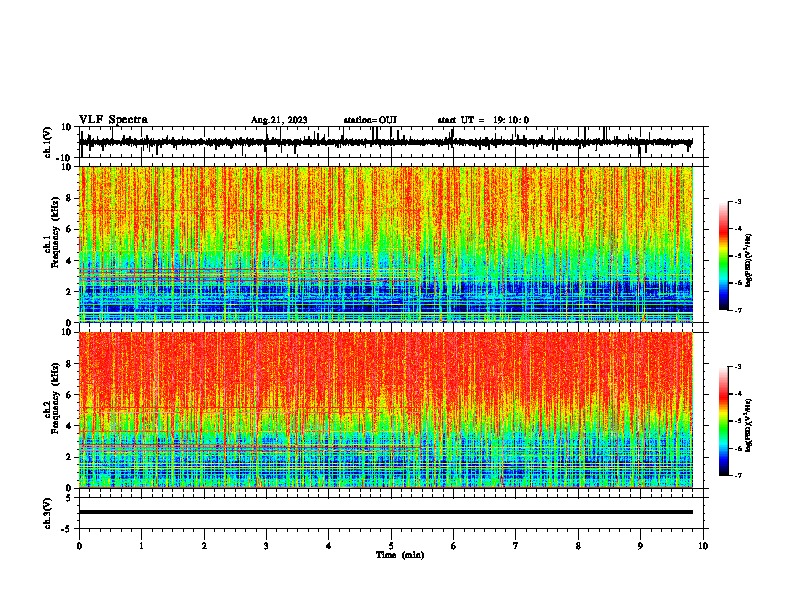Click the "5" tick on ch.3(V) axis
792x612 pixels.
(x=69, y=498)
